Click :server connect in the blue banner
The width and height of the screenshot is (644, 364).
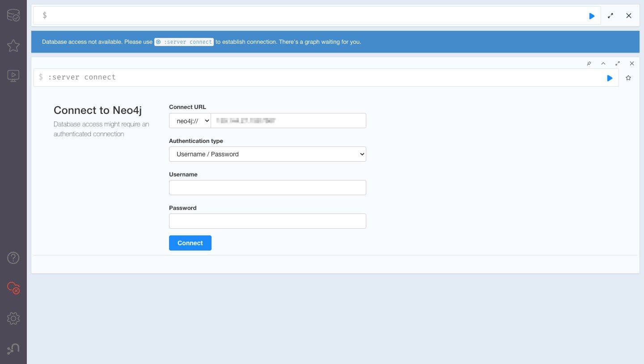(184, 42)
